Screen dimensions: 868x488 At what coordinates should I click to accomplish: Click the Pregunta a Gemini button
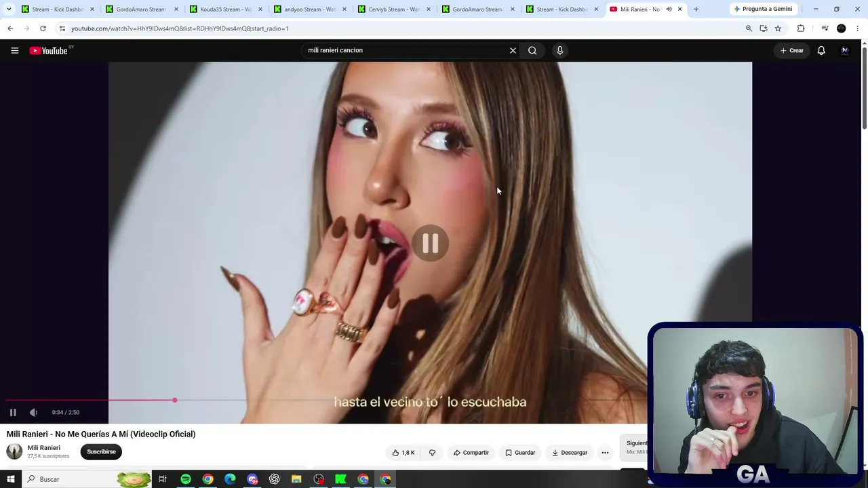tap(762, 9)
